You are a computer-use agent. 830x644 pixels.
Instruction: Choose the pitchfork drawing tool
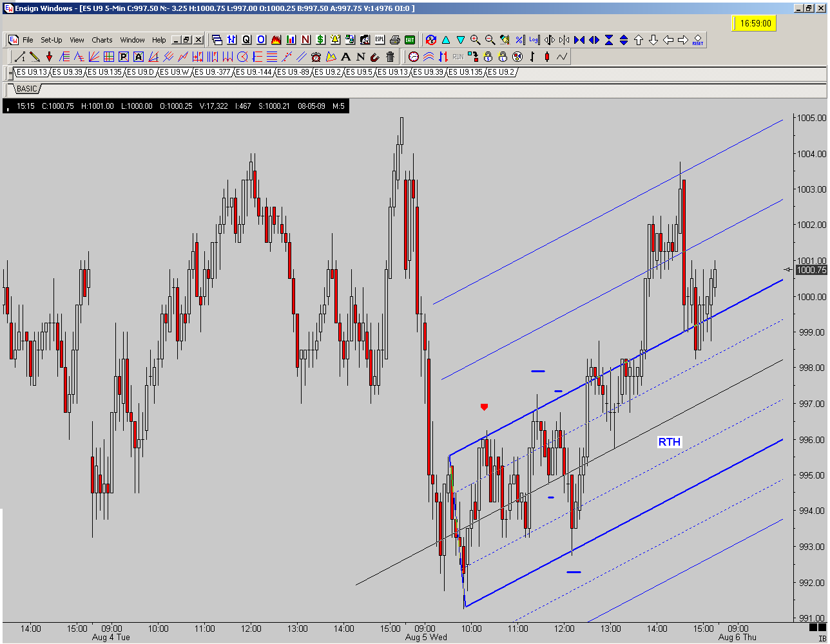(168, 56)
